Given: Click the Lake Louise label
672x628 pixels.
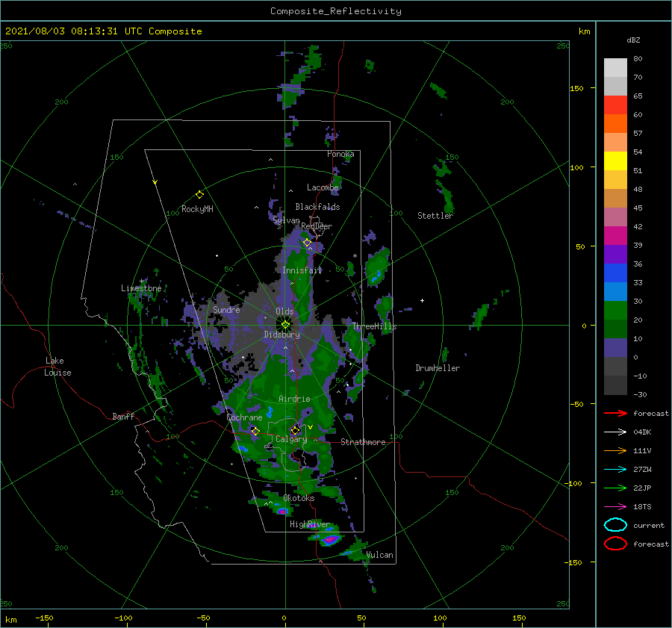Looking at the screenshot, I should pyautogui.click(x=57, y=367).
